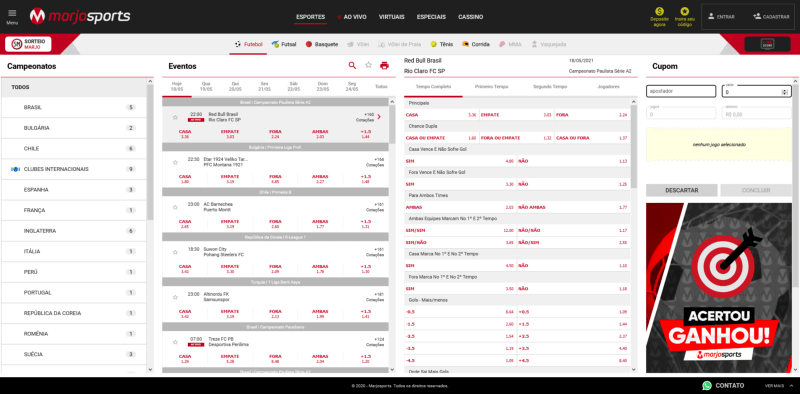Open the Red Bull Brasil odds arrow
This screenshot has height=394, width=800.
[x=379, y=117]
